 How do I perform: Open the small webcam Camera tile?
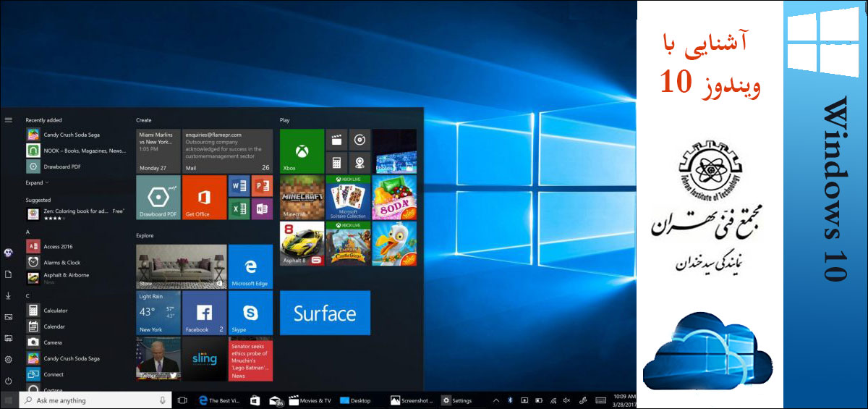pos(359,162)
